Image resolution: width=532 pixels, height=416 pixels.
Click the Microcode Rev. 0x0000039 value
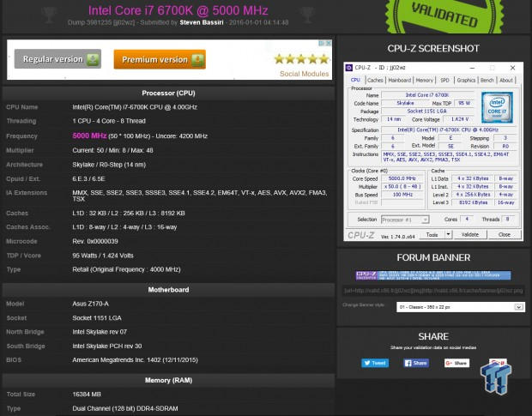pyautogui.click(x=95, y=241)
